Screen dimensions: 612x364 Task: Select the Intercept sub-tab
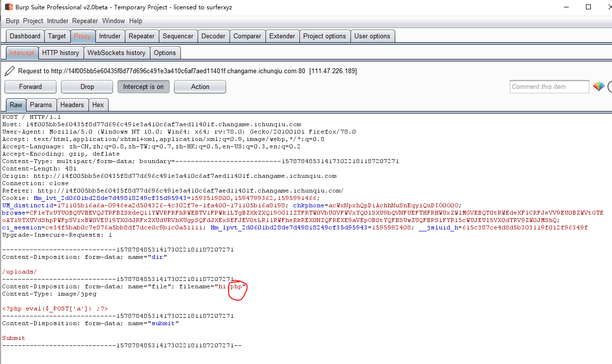pos(22,53)
